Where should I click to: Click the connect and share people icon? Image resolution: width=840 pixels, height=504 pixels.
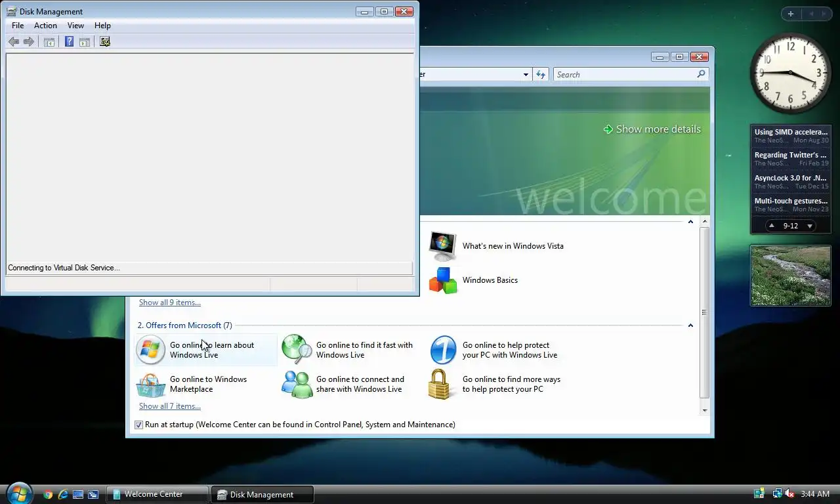297,384
